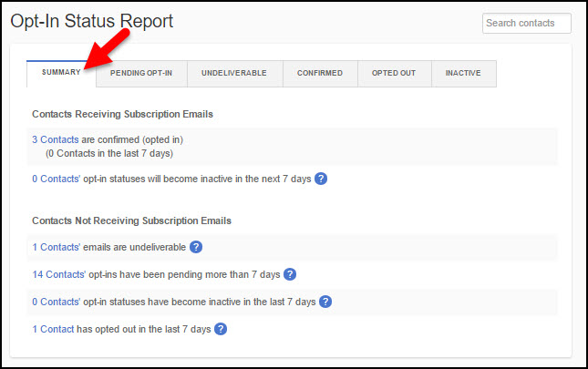
Task: Open the Undeliverable tab
Action: pos(234,74)
